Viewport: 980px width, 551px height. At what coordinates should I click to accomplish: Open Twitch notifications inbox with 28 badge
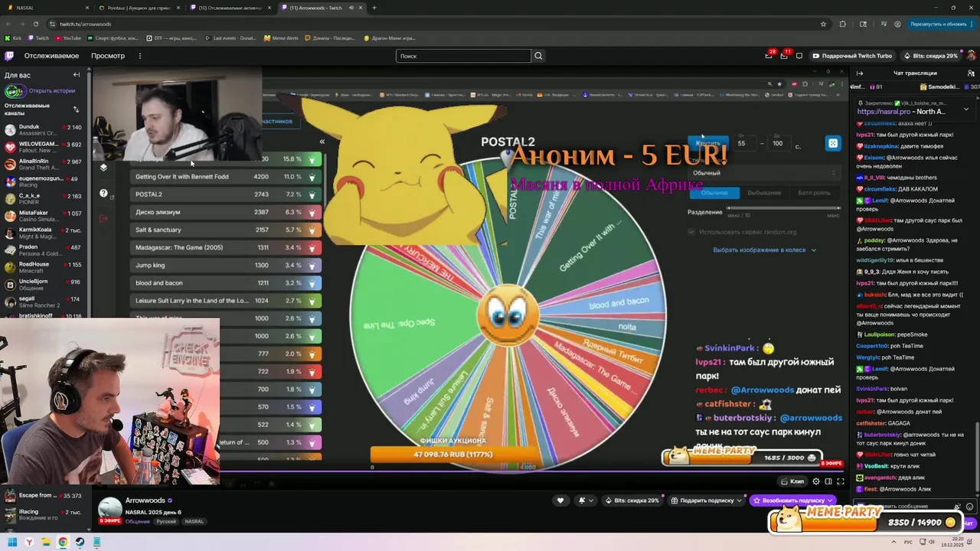[x=769, y=55]
